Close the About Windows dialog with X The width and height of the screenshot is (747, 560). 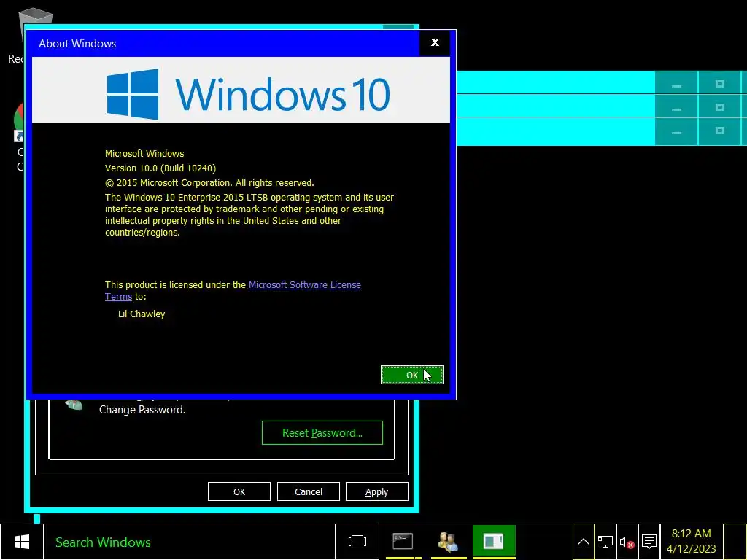click(x=435, y=43)
